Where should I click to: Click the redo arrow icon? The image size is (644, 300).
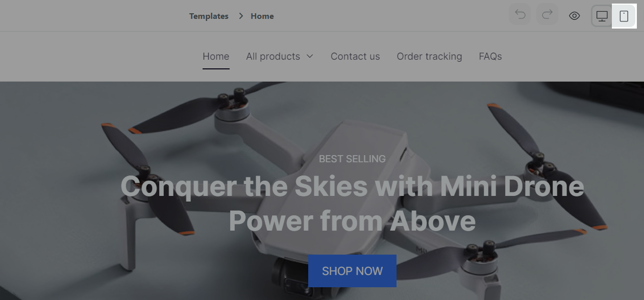[547, 15]
